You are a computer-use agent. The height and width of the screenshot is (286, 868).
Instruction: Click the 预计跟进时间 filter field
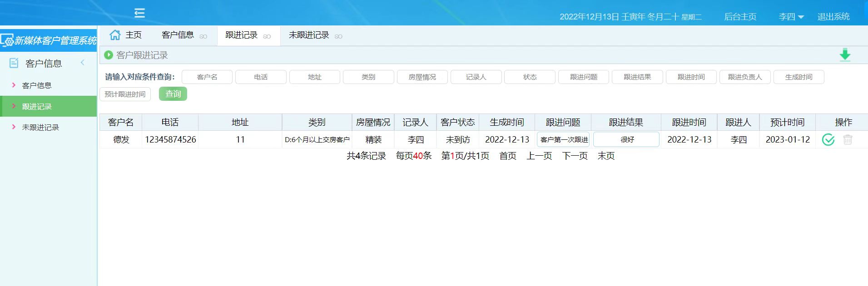coord(125,94)
